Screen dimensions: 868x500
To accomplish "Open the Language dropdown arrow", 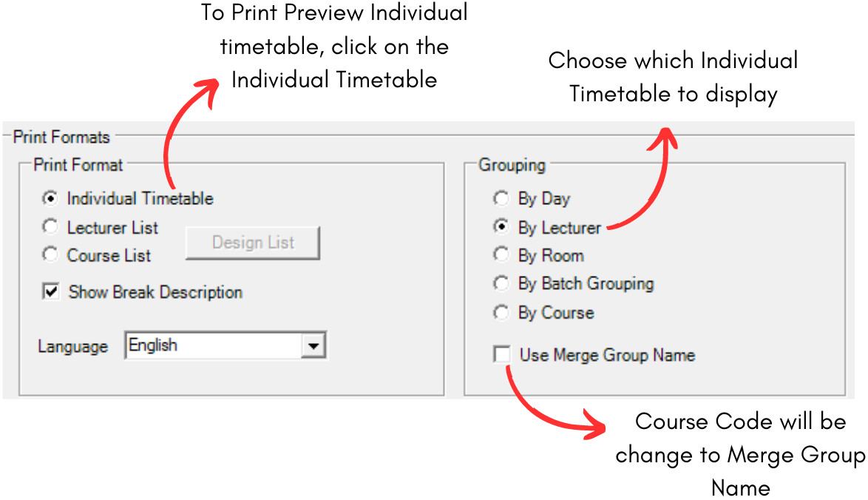I will click(314, 345).
